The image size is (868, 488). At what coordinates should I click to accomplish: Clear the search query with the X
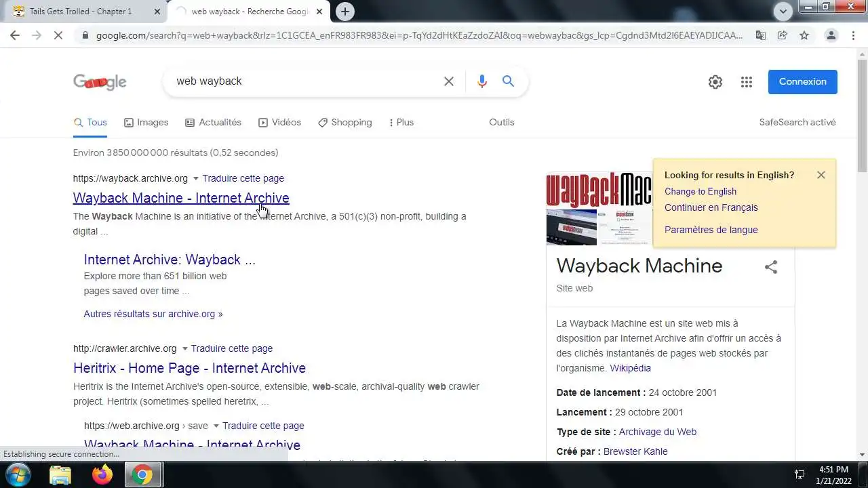[449, 81]
